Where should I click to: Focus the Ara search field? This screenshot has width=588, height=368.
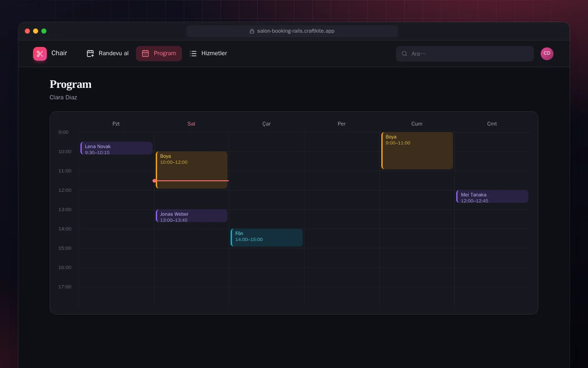(465, 54)
